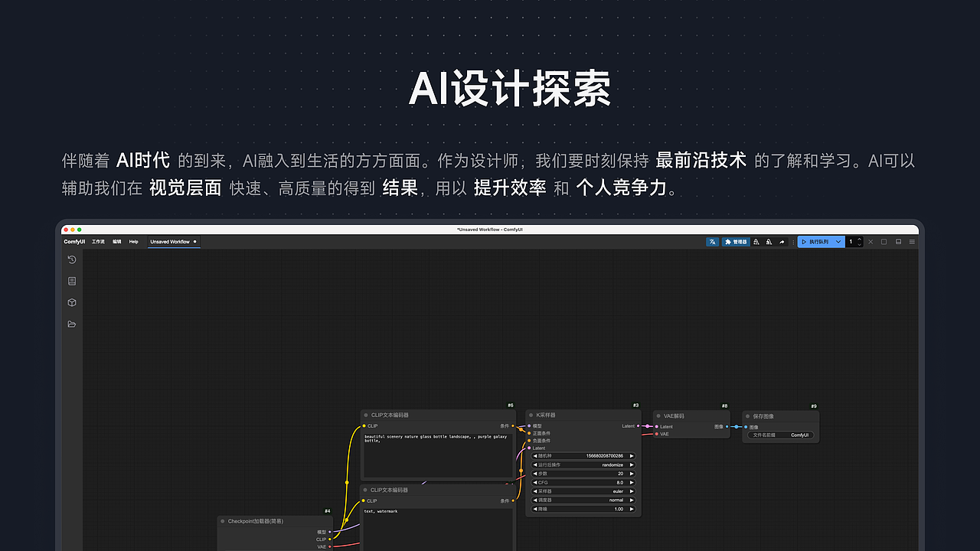Image resolution: width=980 pixels, height=551 pixels.
Task: Collapse the top CLIP文本编码器 node dot
Action: (x=366, y=416)
